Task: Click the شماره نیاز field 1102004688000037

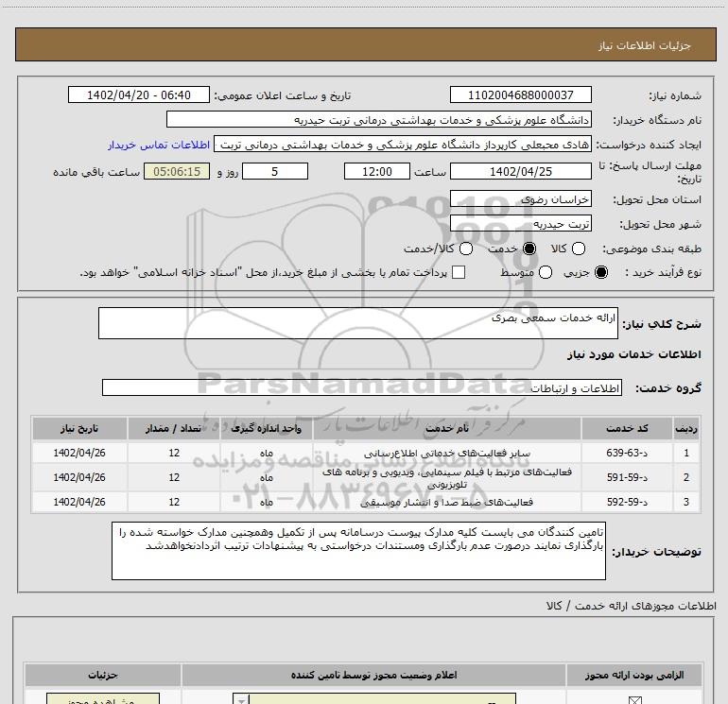Action: [x=520, y=94]
